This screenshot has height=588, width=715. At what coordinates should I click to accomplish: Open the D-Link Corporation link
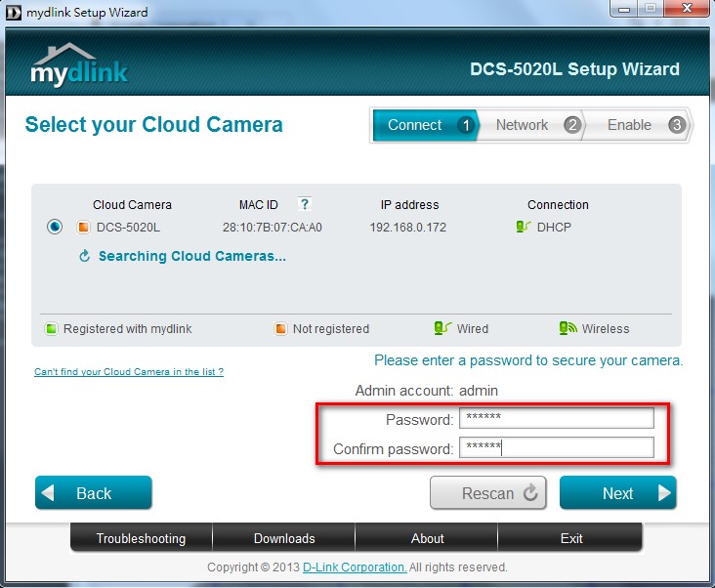click(x=355, y=567)
